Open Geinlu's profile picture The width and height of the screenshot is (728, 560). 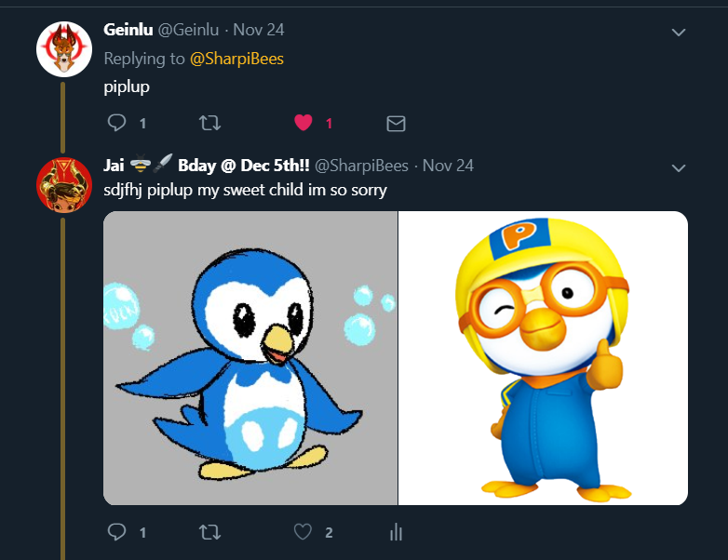(63, 49)
